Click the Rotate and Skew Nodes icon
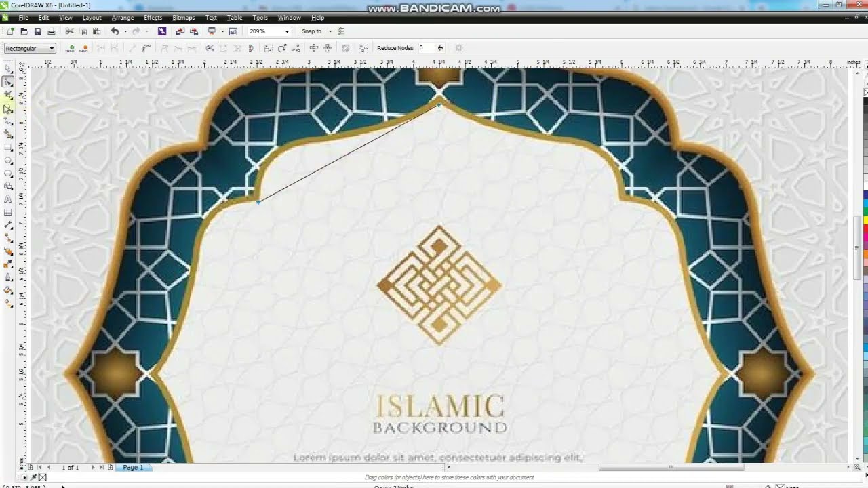This screenshot has height=488, width=868. pos(282,48)
